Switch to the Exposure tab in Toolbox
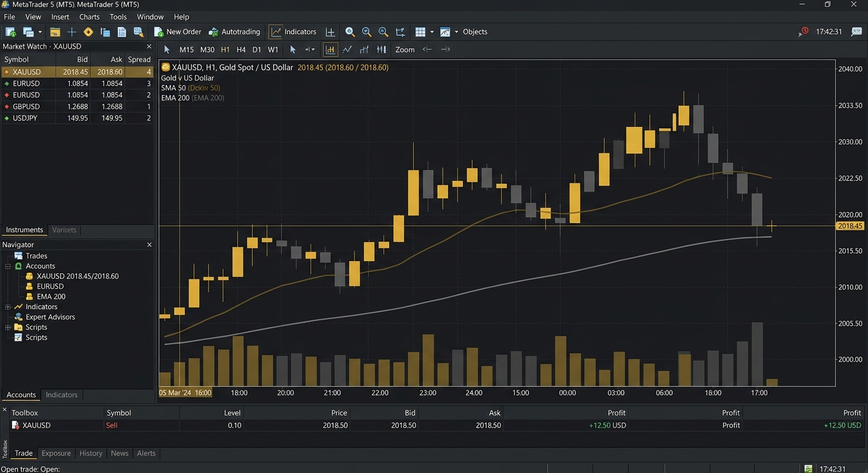This screenshot has width=868, height=473. [x=56, y=453]
